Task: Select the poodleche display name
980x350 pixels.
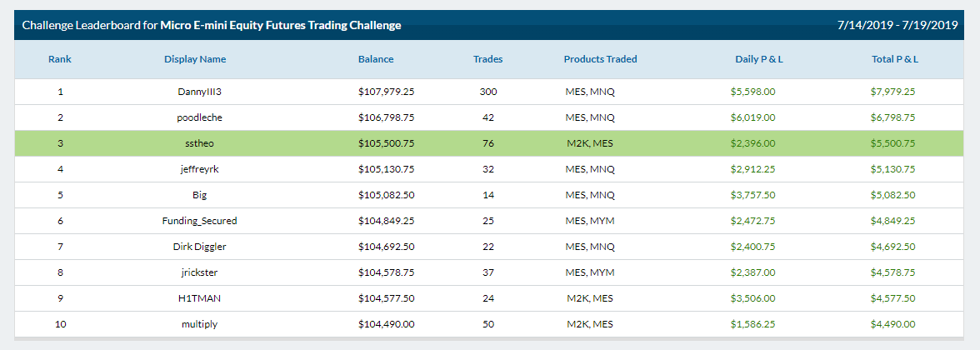Action: tap(200, 117)
